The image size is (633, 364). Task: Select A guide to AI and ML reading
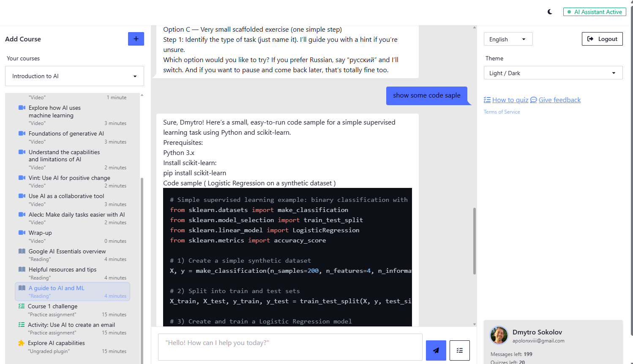point(57,288)
